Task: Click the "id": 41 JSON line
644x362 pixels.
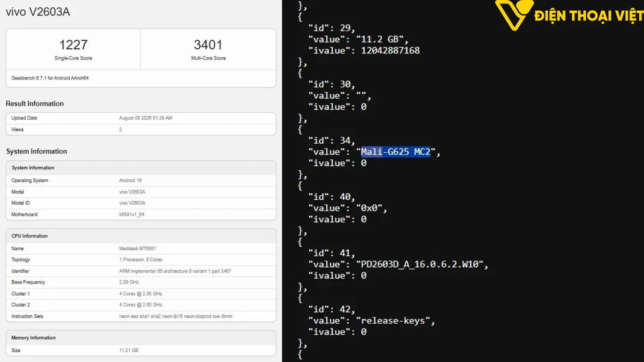Action: [332, 253]
